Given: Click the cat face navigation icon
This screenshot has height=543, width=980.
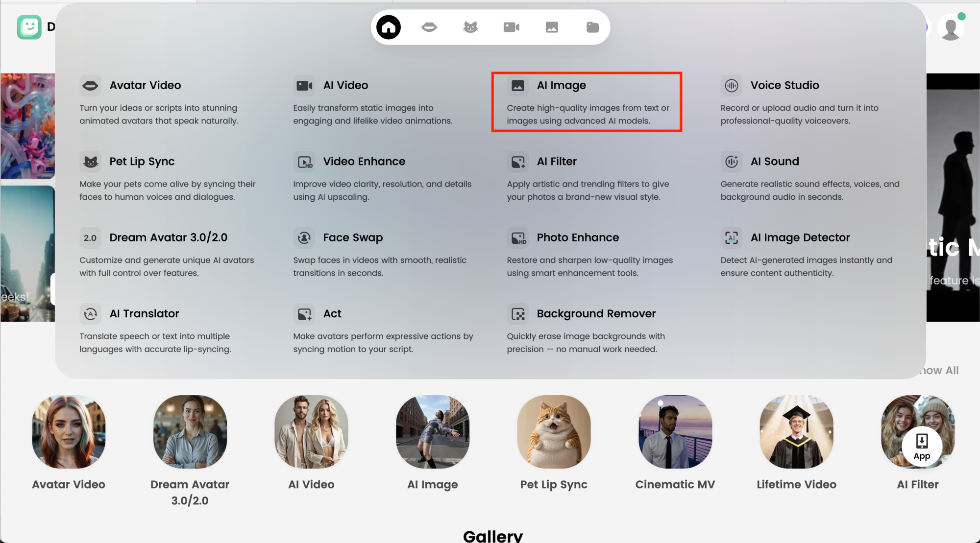Looking at the screenshot, I should point(470,27).
